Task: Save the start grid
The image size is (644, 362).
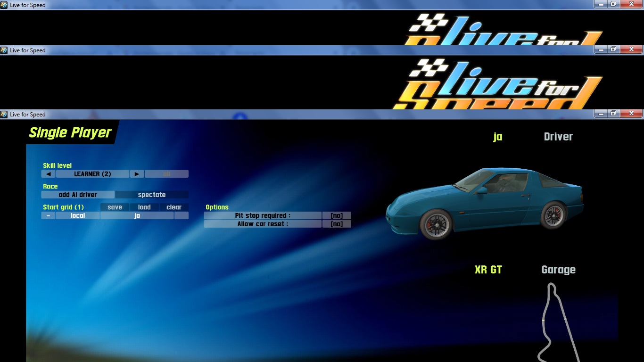Action: (115, 207)
